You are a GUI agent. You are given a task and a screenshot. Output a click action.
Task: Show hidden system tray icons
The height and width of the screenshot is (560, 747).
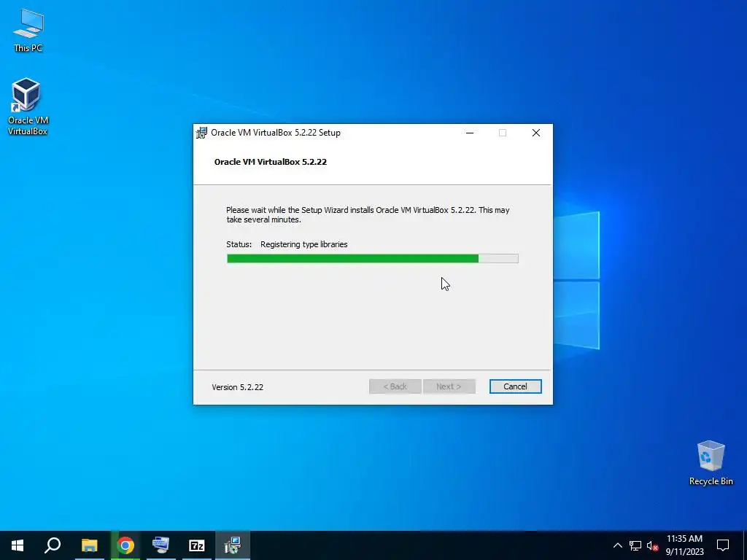coord(617,545)
